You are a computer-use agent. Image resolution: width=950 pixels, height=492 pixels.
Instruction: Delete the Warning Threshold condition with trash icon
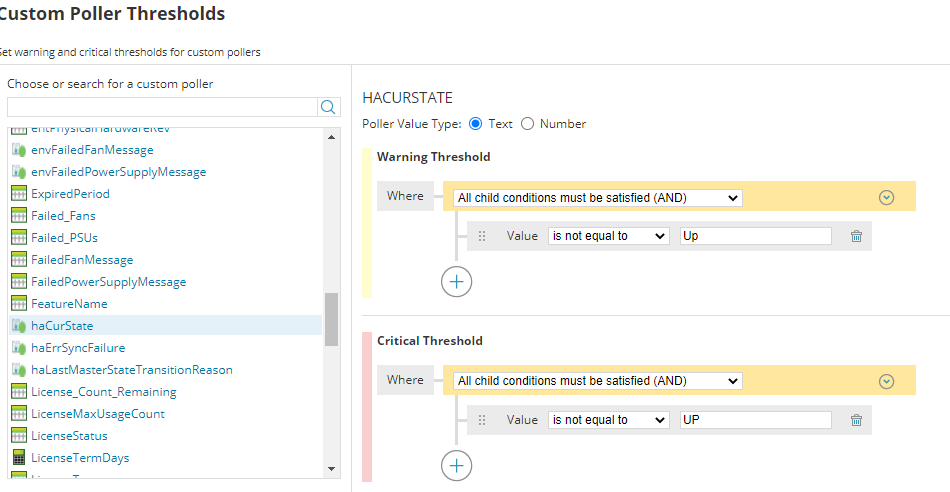856,236
